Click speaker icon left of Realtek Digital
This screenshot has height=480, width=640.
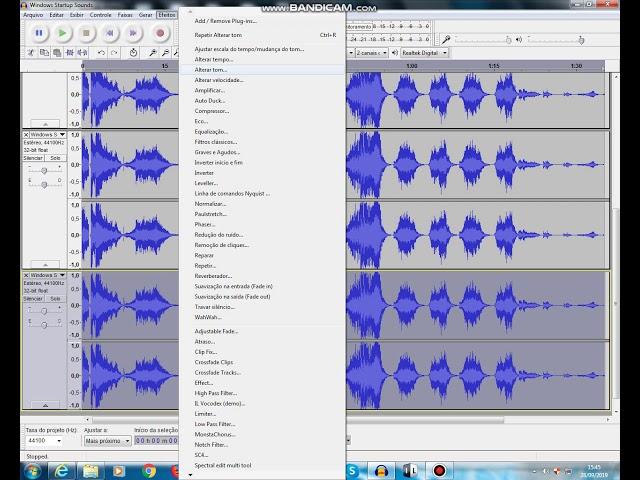(395, 53)
